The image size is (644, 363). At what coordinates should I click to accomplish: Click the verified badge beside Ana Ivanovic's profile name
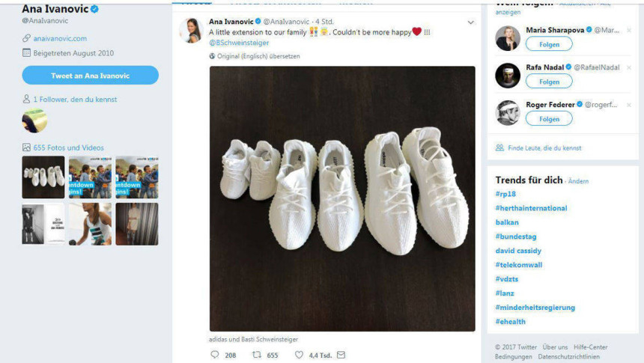coord(94,10)
